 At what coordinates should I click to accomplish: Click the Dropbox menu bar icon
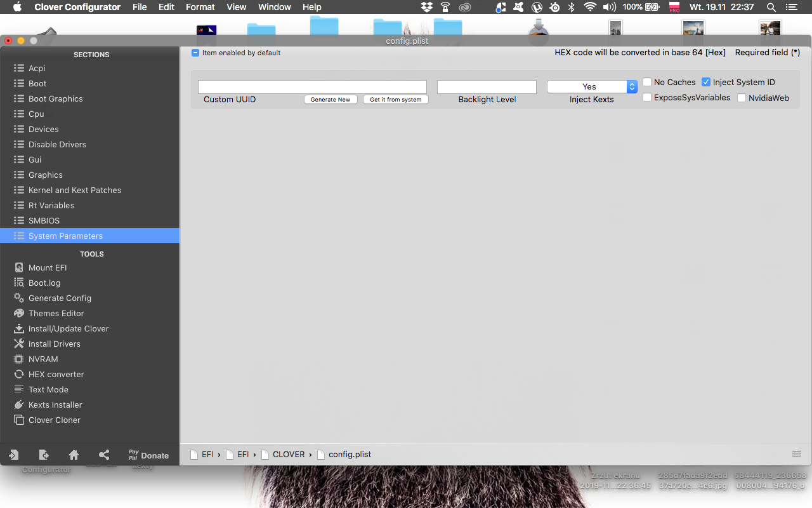click(x=427, y=7)
